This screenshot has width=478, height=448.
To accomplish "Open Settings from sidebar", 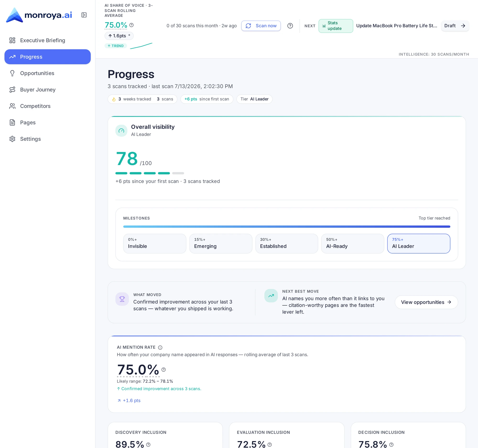I will pos(48,139).
